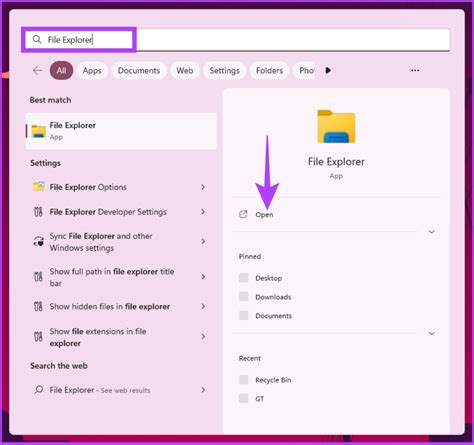474x445 pixels.
Task: Open pinned Documents folder
Action: pos(273,316)
